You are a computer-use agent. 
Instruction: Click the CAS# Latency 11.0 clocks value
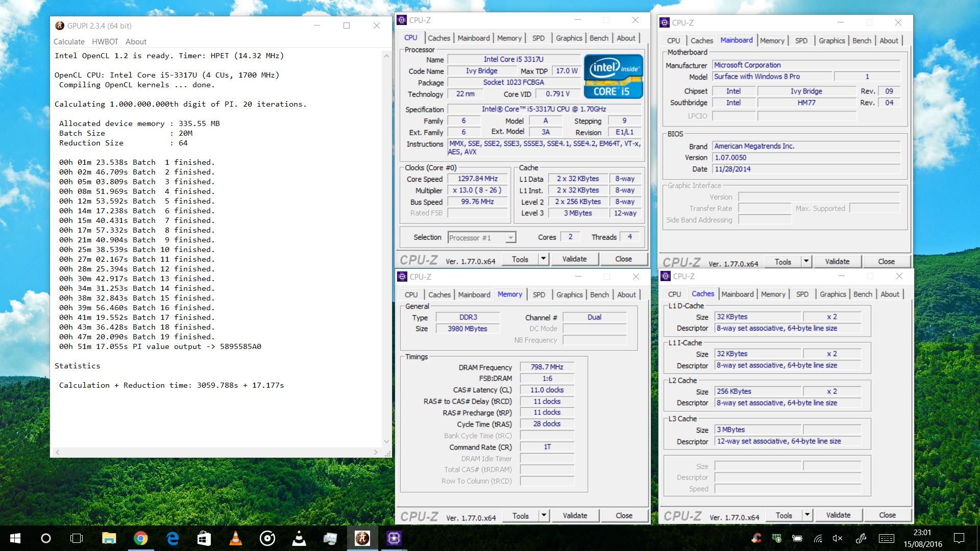[x=547, y=390]
